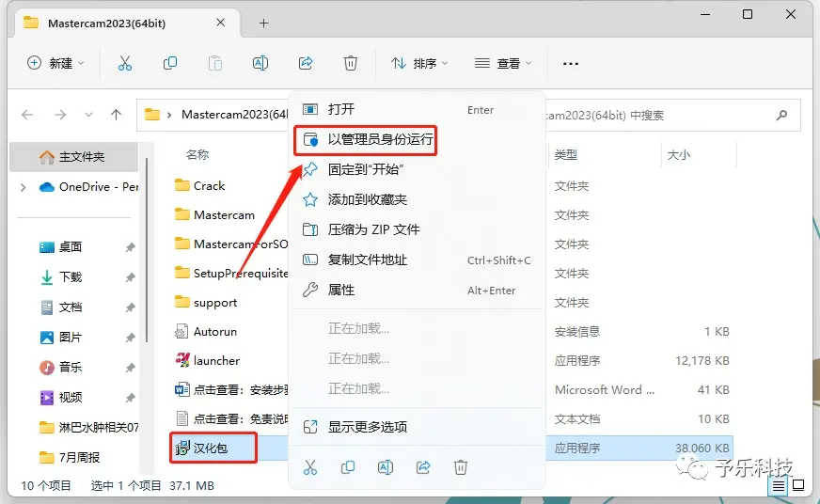820x504 pixels.
Task: Select 主文件夹 in sidebar
Action: [73, 157]
